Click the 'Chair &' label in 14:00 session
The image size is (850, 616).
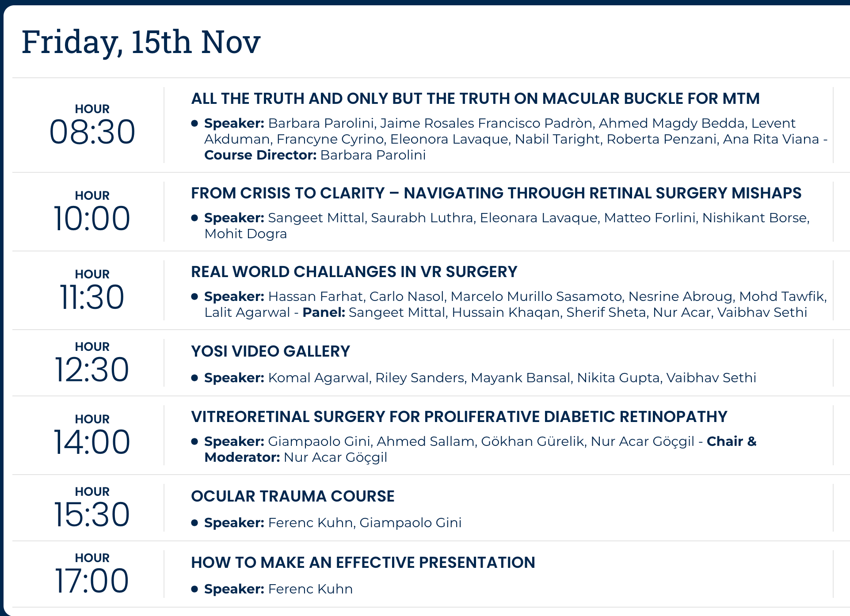pyautogui.click(x=732, y=441)
